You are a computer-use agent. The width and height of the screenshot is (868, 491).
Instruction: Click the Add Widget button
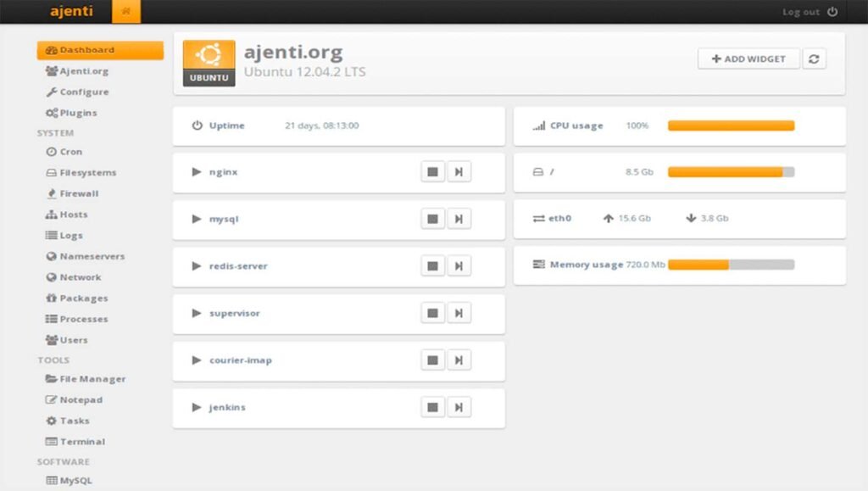pyautogui.click(x=748, y=59)
